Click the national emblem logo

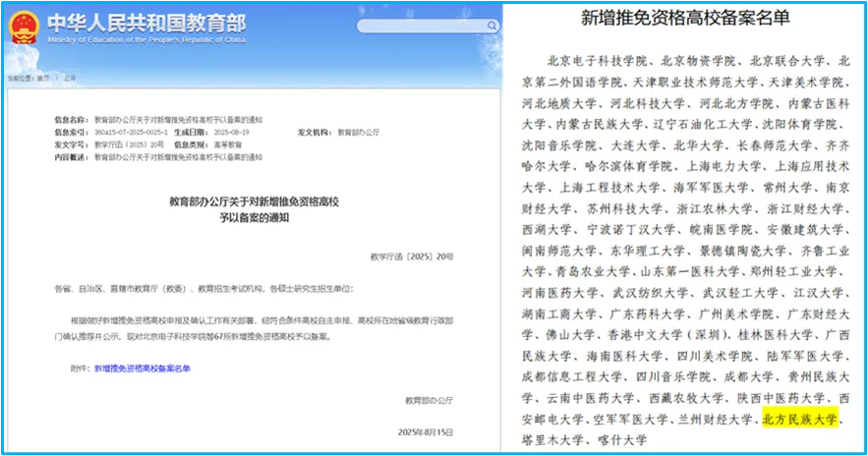[25, 28]
